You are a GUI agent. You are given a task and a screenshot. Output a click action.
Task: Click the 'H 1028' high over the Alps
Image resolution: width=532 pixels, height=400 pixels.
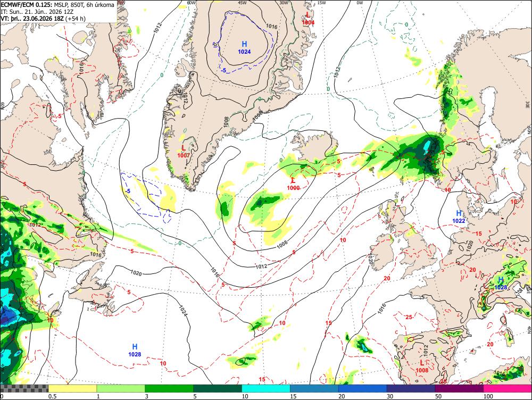point(501,284)
